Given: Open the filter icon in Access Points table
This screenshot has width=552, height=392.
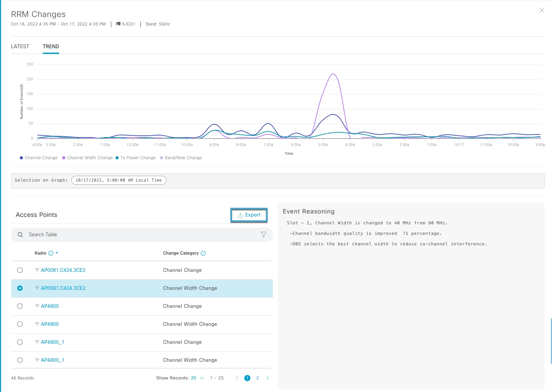Looking at the screenshot, I should 264,235.
